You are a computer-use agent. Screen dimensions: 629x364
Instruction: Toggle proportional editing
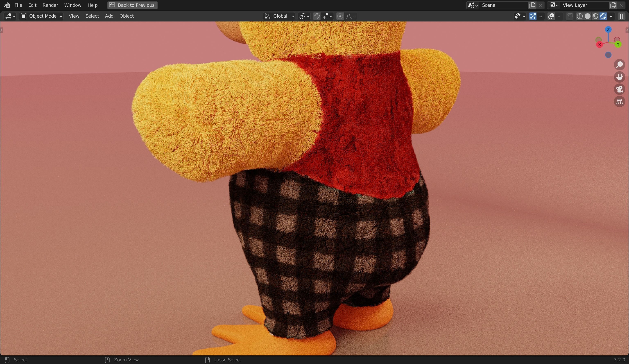click(340, 16)
